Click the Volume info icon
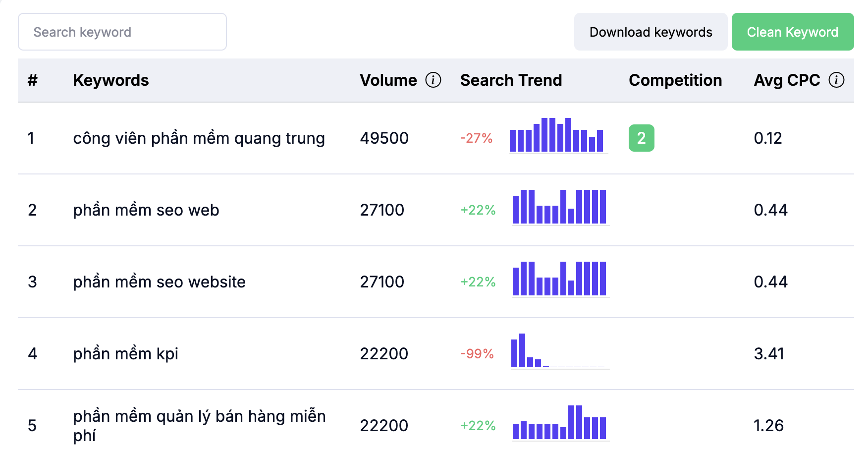Image resolution: width=868 pixels, height=452 pixels. click(433, 80)
